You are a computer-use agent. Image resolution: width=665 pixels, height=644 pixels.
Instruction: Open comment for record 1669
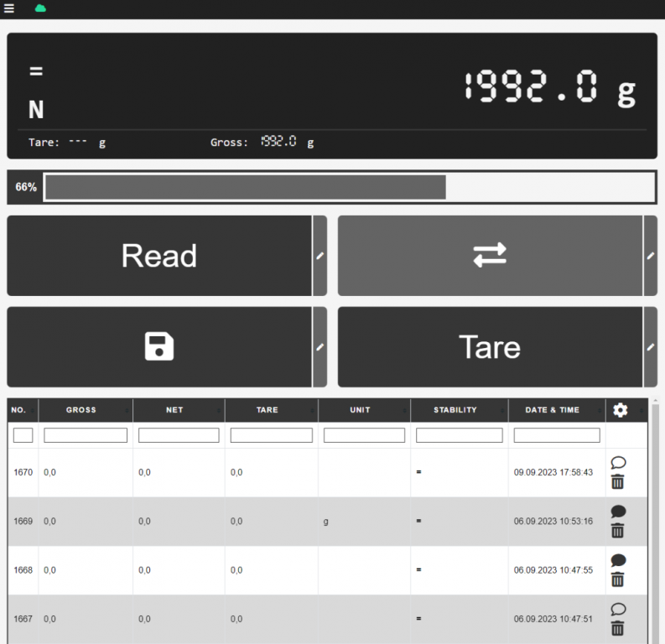pos(618,512)
